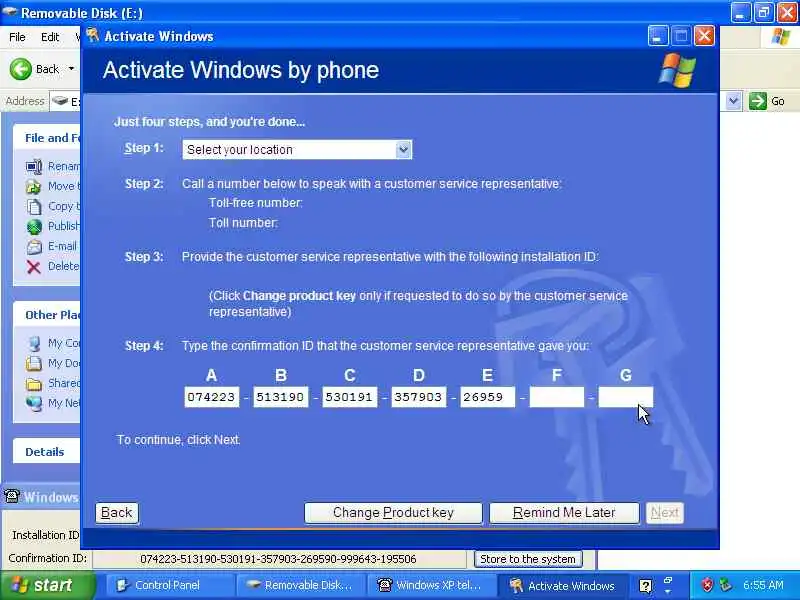Click the Rename file icon in sidebar

(x=34, y=166)
